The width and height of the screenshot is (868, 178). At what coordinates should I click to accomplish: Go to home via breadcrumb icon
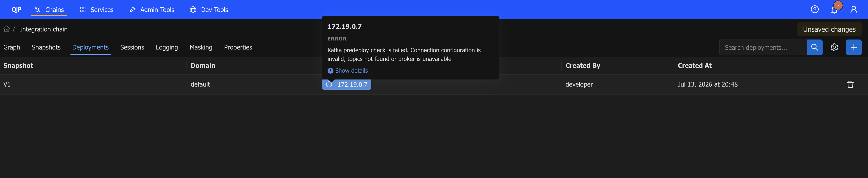[6, 29]
